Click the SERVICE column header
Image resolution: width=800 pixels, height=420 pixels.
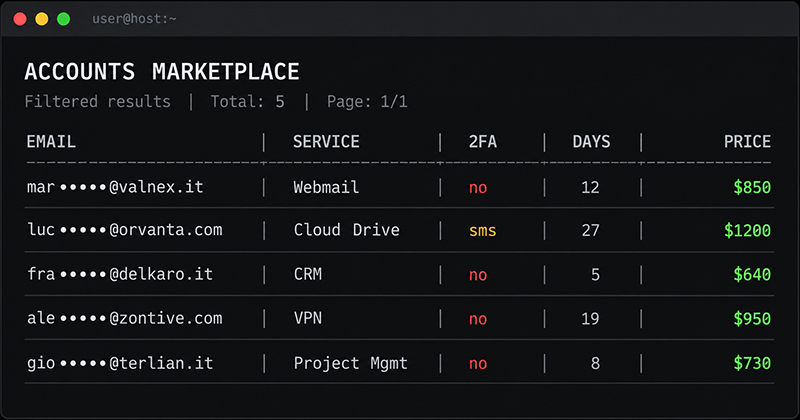coord(326,141)
